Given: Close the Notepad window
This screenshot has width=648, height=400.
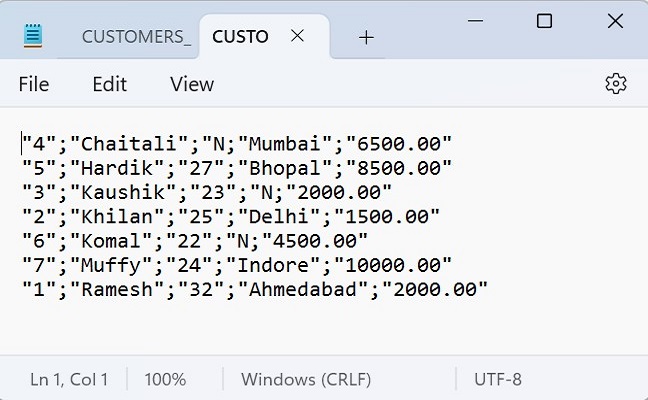Looking at the screenshot, I should point(615,21).
